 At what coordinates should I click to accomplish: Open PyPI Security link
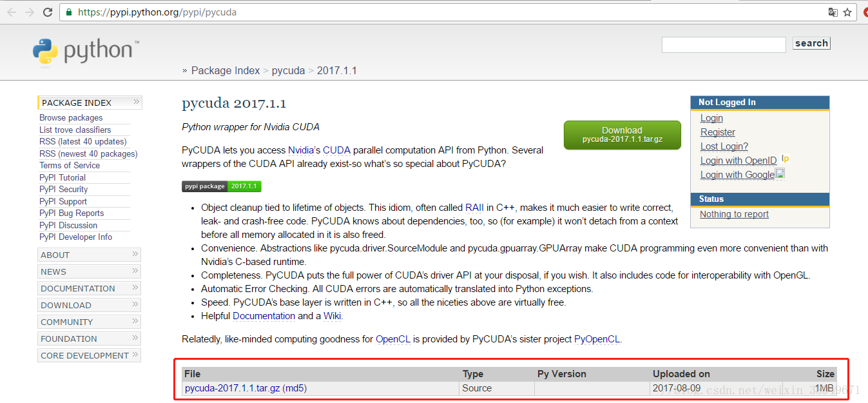[63, 189]
